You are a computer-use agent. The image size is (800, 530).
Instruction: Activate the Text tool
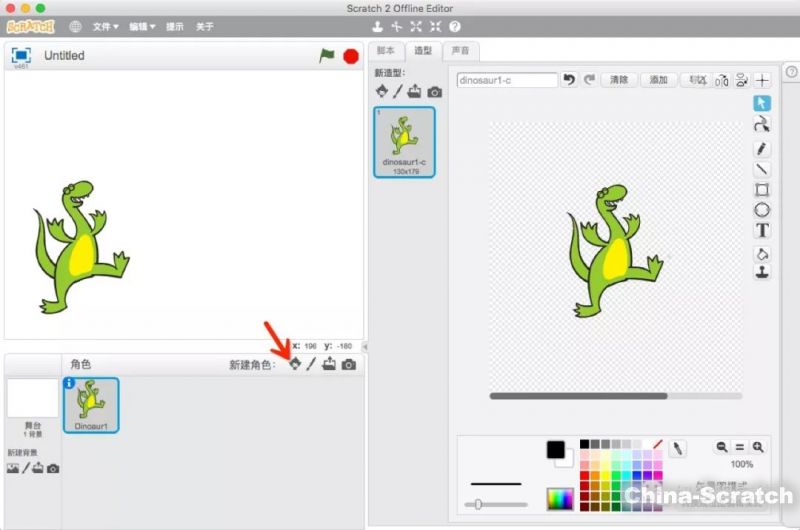[762, 231]
